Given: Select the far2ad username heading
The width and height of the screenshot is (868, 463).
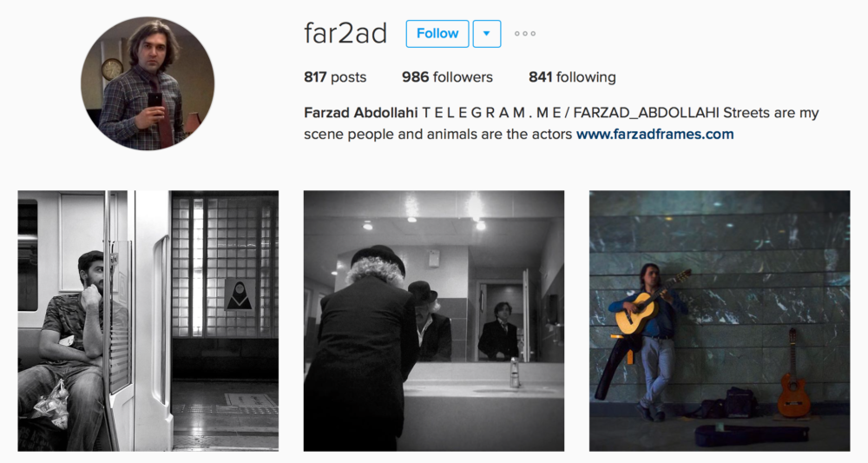Looking at the screenshot, I should (345, 34).
